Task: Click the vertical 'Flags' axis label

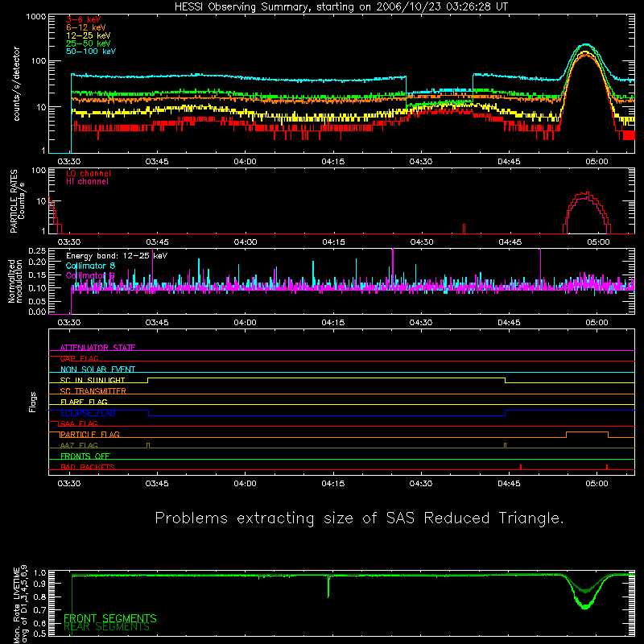Action: click(33, 402)
